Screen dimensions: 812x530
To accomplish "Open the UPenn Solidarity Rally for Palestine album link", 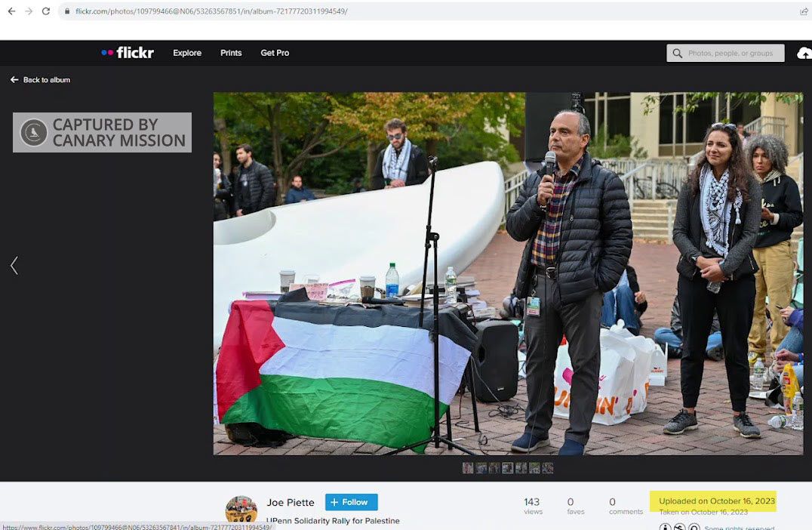I will coord(332,519).
